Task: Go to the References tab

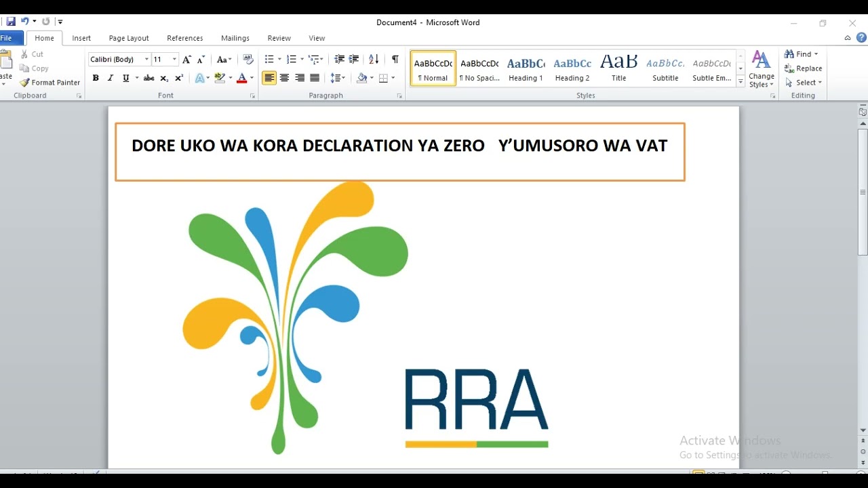Action: tap(185, 39)
